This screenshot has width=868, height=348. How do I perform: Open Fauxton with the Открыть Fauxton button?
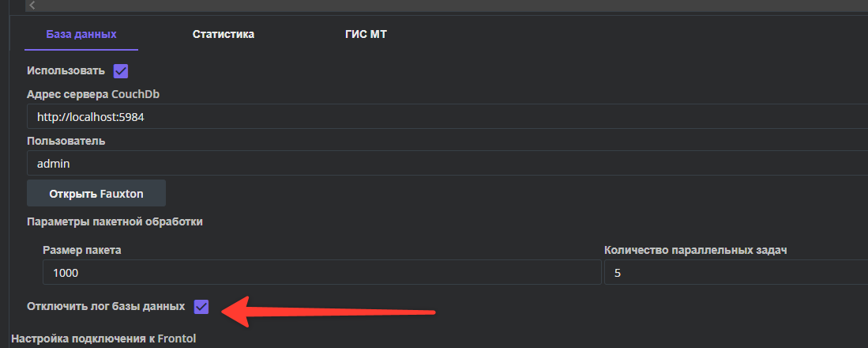point(96,194)
